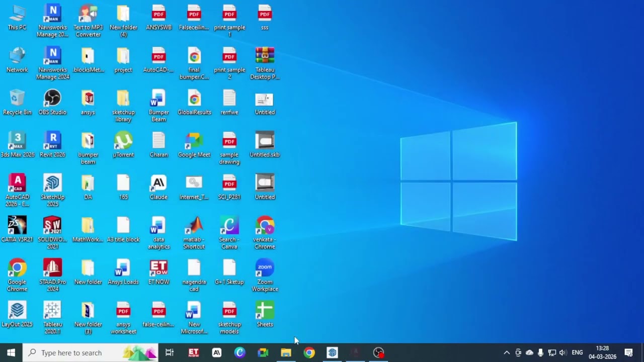Select the New folder (4) folder

click(x=123, y=21)
